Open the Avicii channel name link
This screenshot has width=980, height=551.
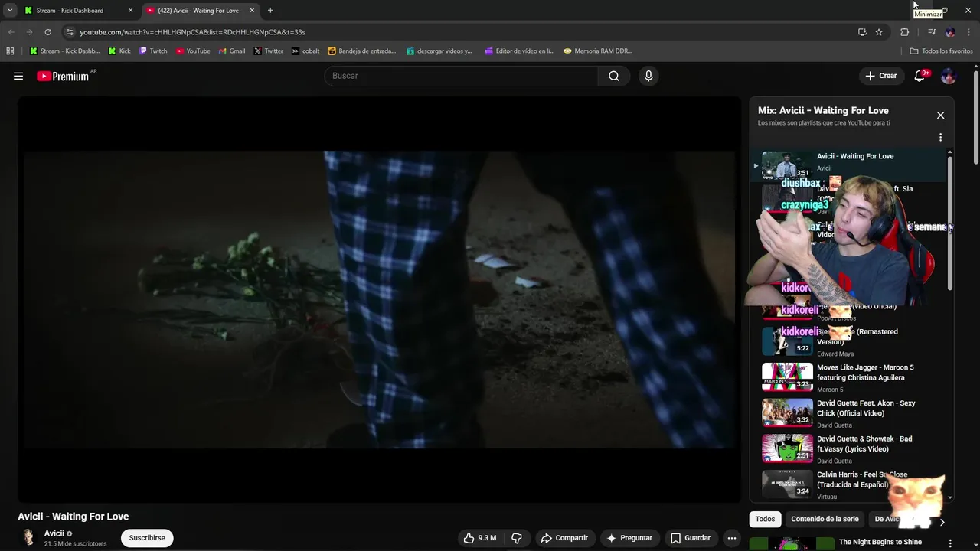point(54,533)
